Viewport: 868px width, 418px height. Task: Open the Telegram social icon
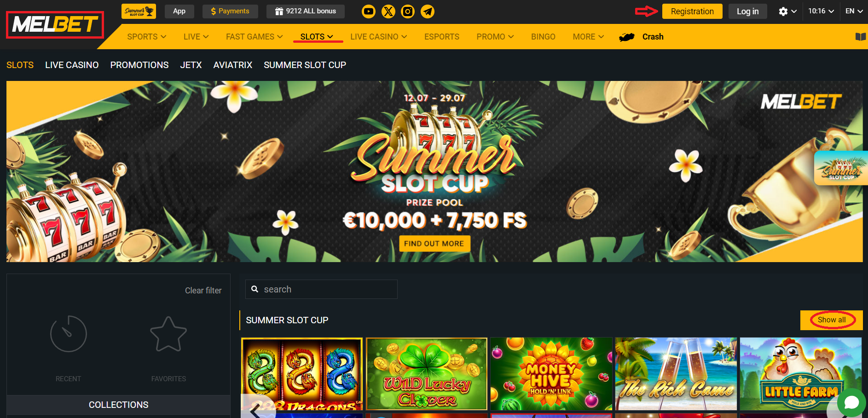point(428,11)
